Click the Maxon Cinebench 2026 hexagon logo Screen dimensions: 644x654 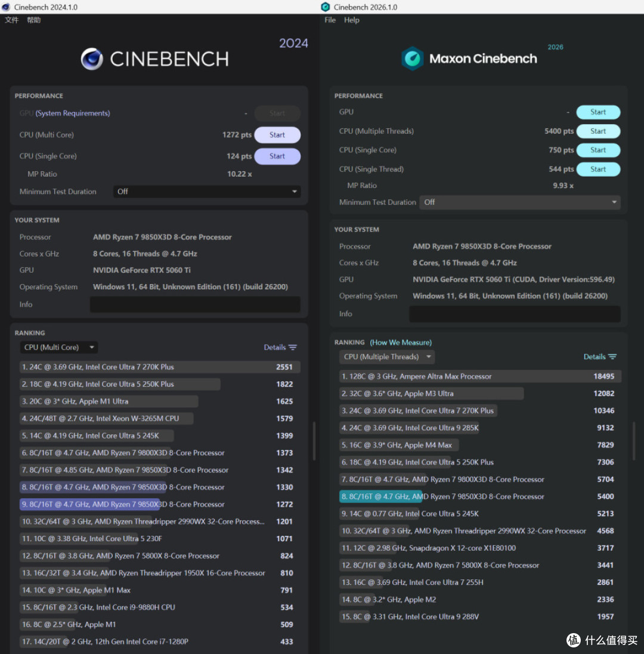(x=412, y=59)
